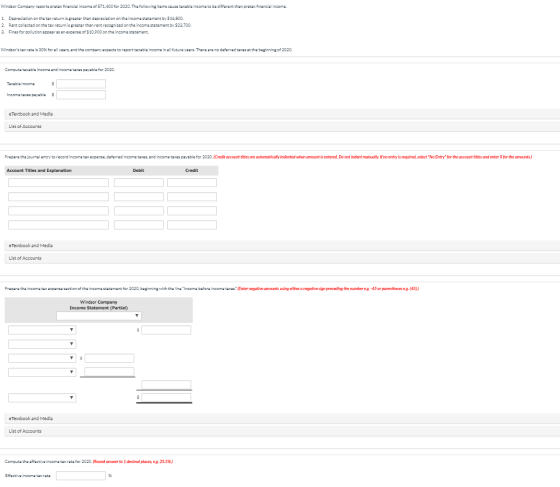Image resolution: width=560 pixels, height=487 pixels.
Task: Open first line-item dropdown in income statement
Action: pos(42,330)
